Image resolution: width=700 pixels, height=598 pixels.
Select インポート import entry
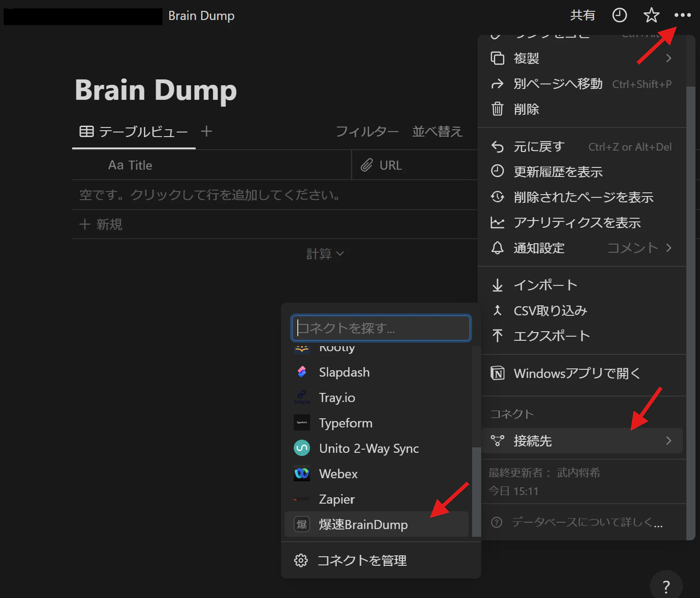(582, 285)
